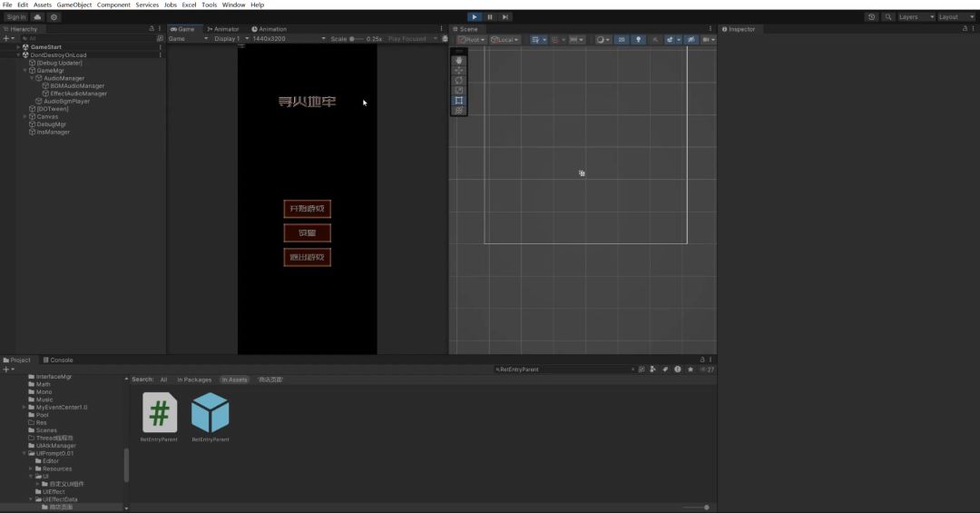Open the GameObject menu

(x=74, y=5)
